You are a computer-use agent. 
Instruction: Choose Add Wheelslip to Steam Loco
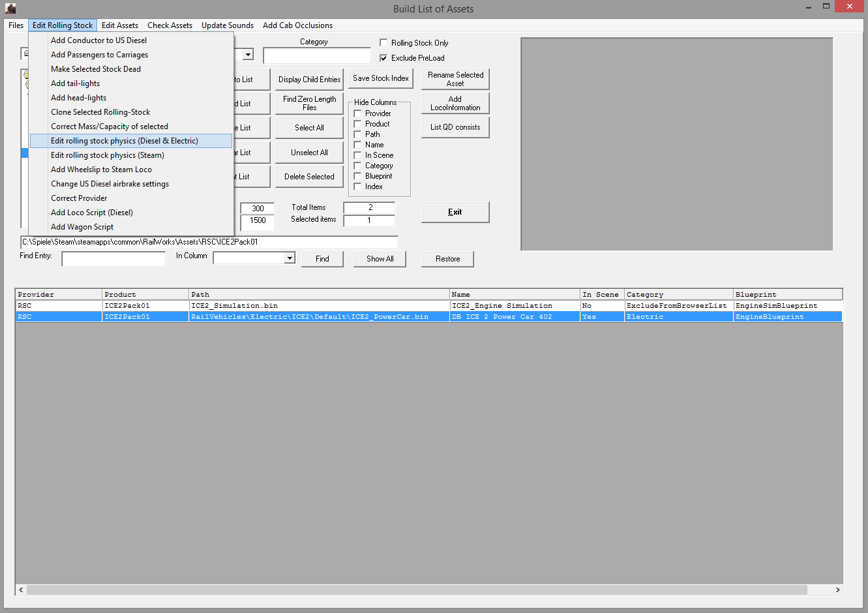point(131,170)
